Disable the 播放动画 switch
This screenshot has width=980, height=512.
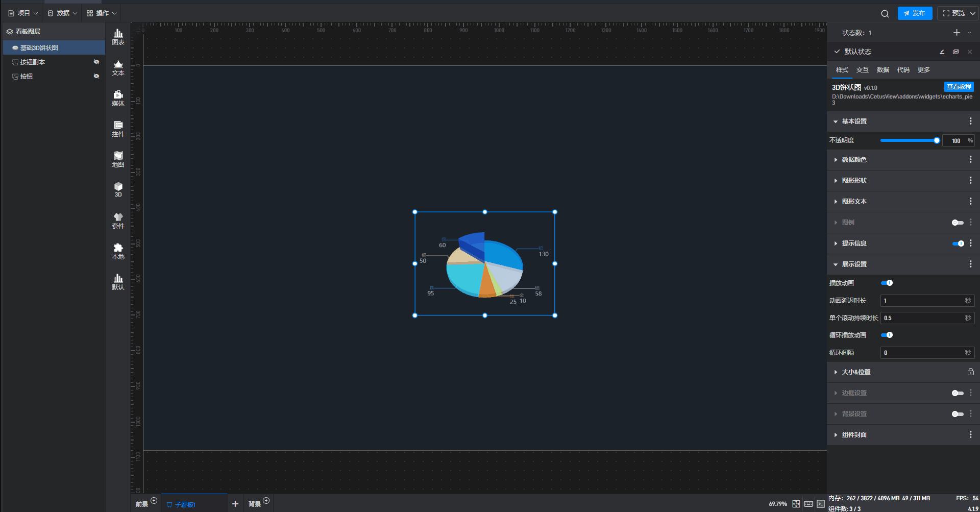(x=887, y=283)
